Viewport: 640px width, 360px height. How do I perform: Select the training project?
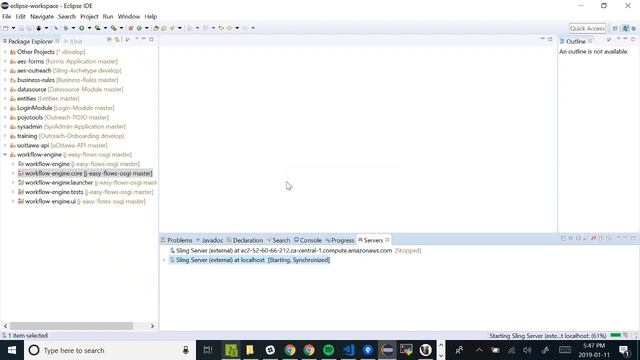67,136
